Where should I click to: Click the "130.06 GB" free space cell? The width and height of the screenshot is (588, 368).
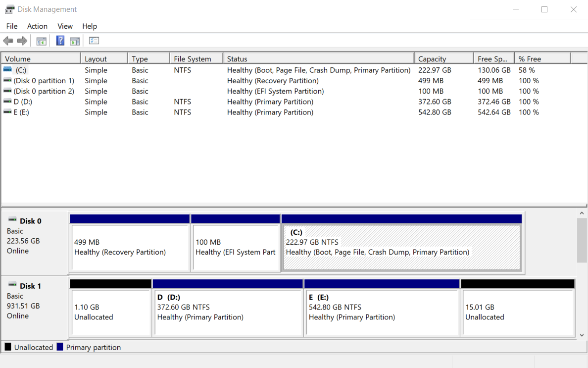[x=494, y=70]
